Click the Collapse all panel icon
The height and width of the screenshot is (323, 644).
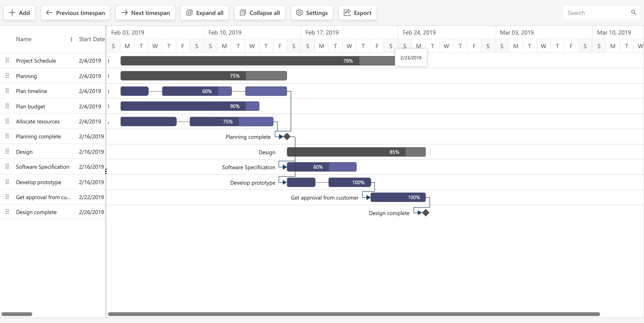(243, 13)
